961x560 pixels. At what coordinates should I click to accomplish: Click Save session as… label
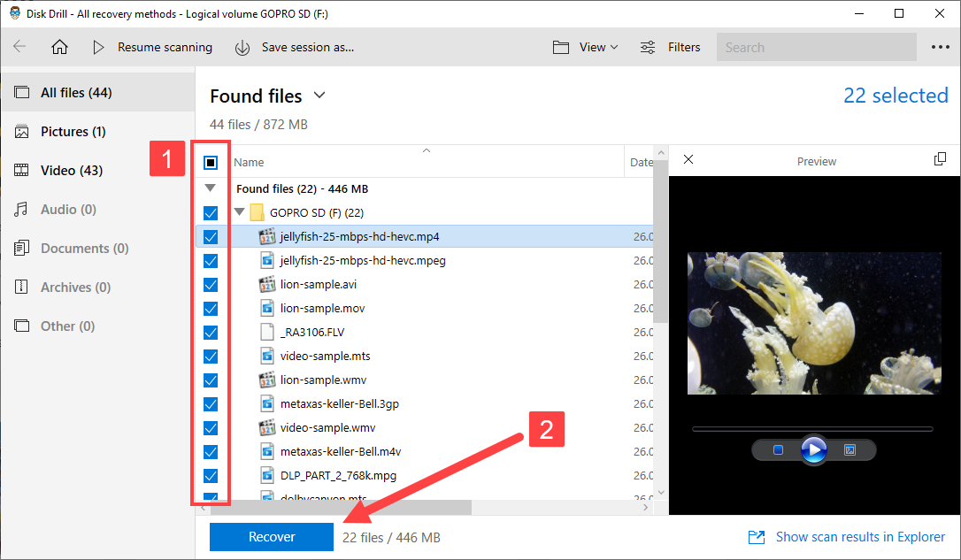tap(308, 47)
